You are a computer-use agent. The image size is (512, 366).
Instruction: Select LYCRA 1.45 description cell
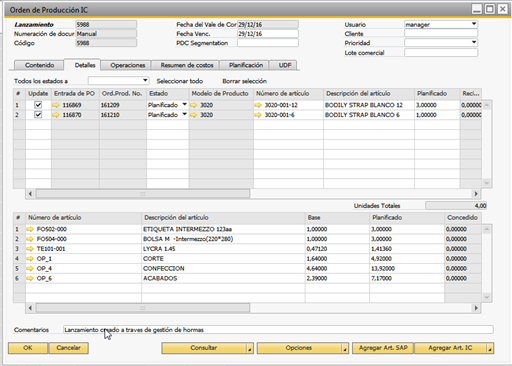[223, 249]
